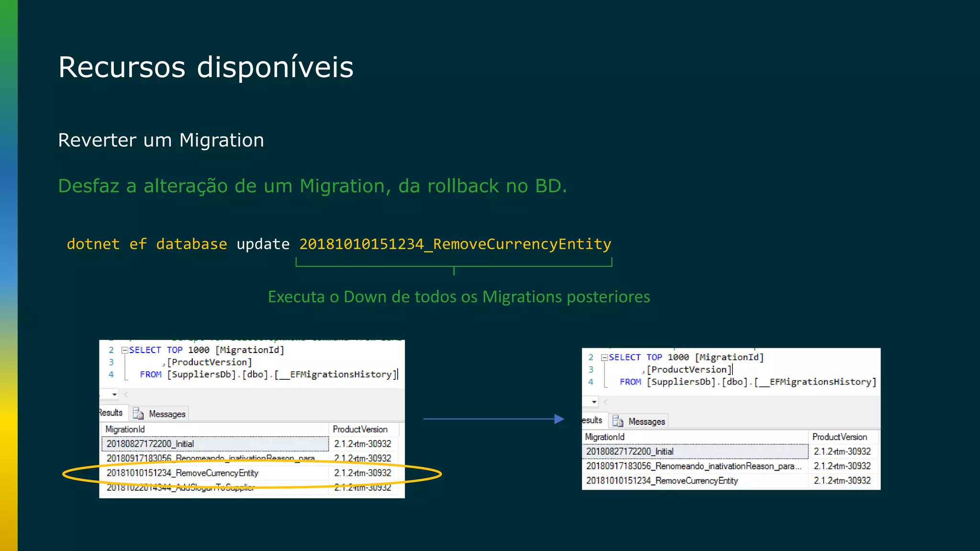Click ProductVersion column header in left grid
The width and height of the screenshot is (980, 551).
pos(364,430)
